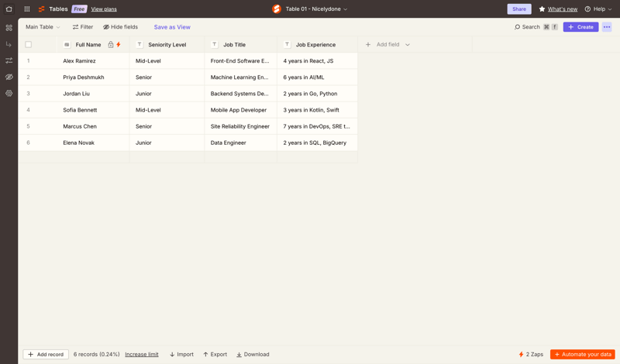The image size is (620, 364).
Task: Select the Jordan Liu cell
Action: [93, 94]
